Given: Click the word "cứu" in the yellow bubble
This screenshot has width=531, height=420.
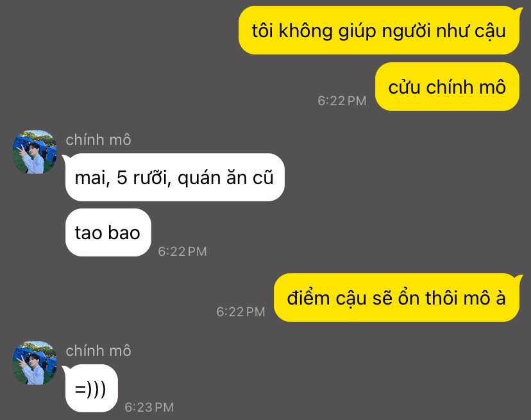Looking at the screenshot, I should pyautogui.click(x=405, y=87).
